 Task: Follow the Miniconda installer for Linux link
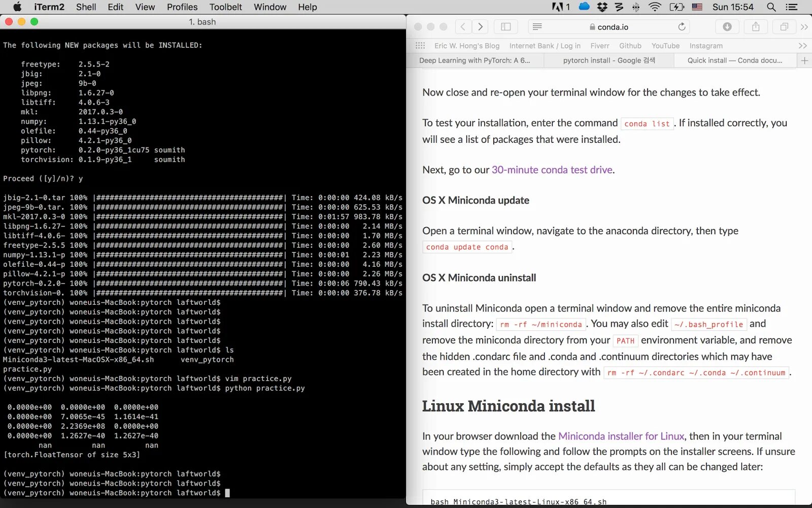pyautogui.click(x=621, y=436)
